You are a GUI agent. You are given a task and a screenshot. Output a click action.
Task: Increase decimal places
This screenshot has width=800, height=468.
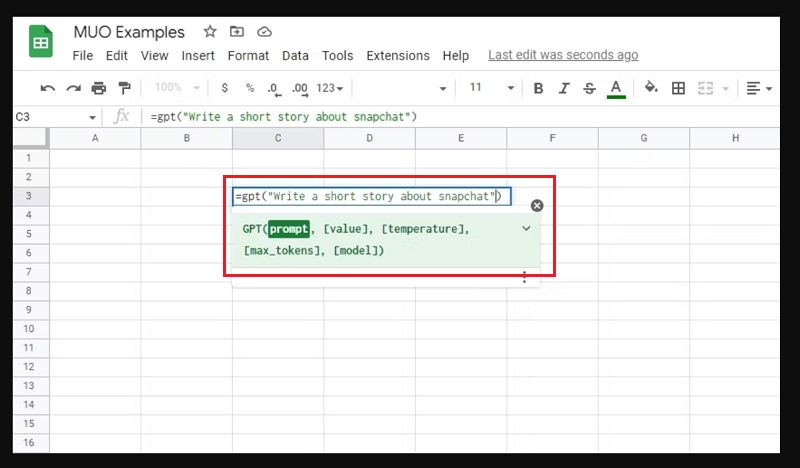(x=300, y=89)
